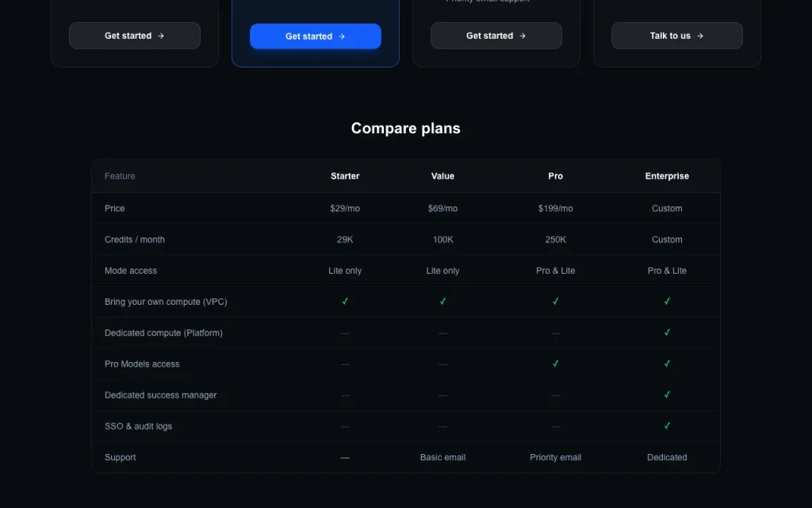812x508 pixels.
Task: Click Starter dash in the Support row
Action: click(x=345, y=458)
